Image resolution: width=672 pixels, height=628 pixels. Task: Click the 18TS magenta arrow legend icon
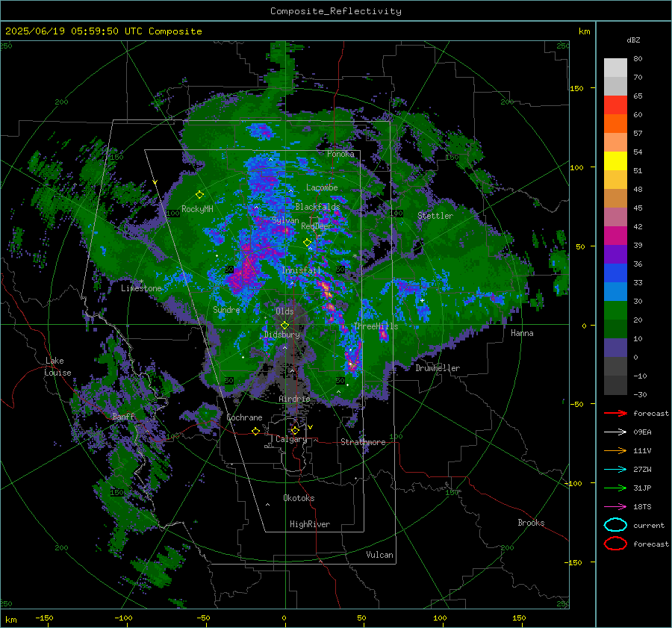pyautogui.click(x=615, y=507)
